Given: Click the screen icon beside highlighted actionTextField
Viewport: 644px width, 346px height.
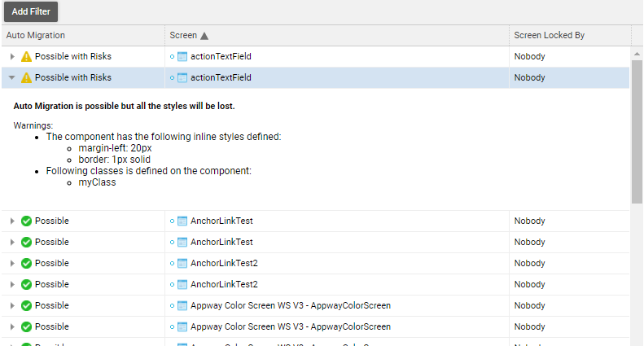Looking at the screenshot, I should (182, 77).
